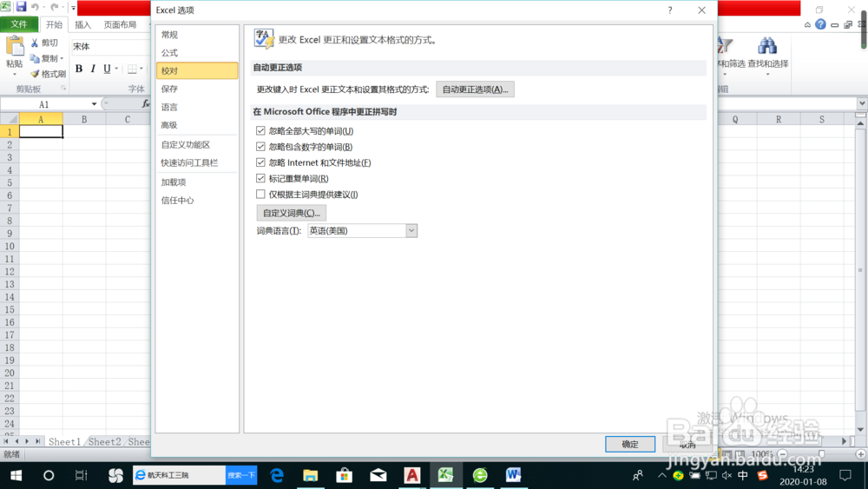Toggle Bold formatting
Viewport: 868px width, 489px height.
79,69
